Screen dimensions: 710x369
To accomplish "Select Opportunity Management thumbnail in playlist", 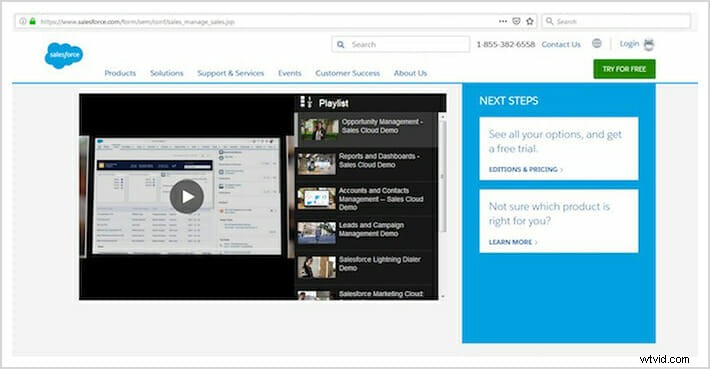I will coord(319,129).
